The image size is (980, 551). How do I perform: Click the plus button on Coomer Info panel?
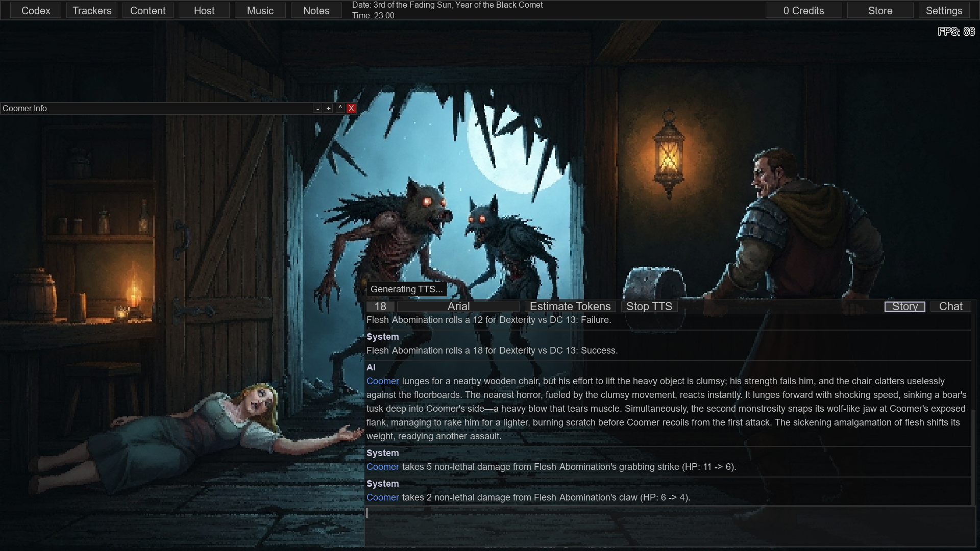328,109
